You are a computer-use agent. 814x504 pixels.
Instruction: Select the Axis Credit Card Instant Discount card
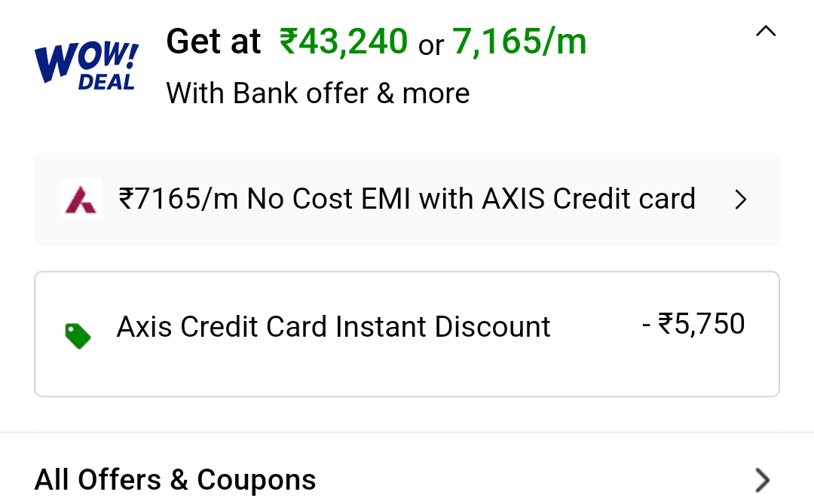point(407,332)
